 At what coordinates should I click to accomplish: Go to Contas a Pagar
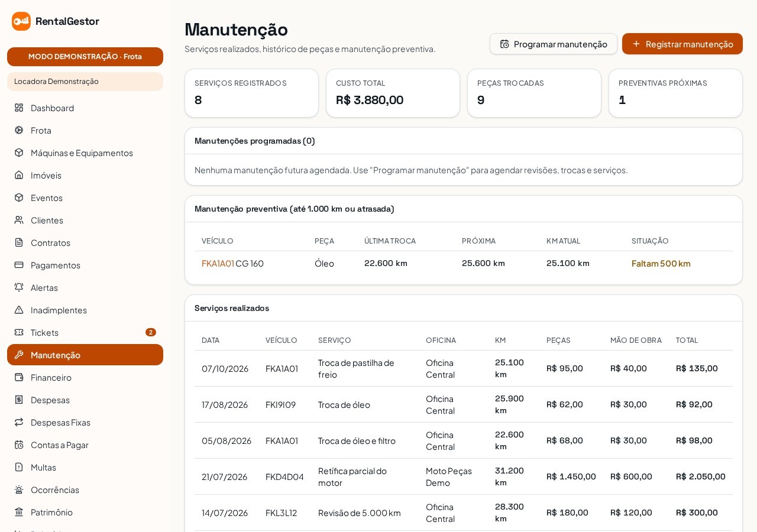pyautogui.click(x=85, y=445)
